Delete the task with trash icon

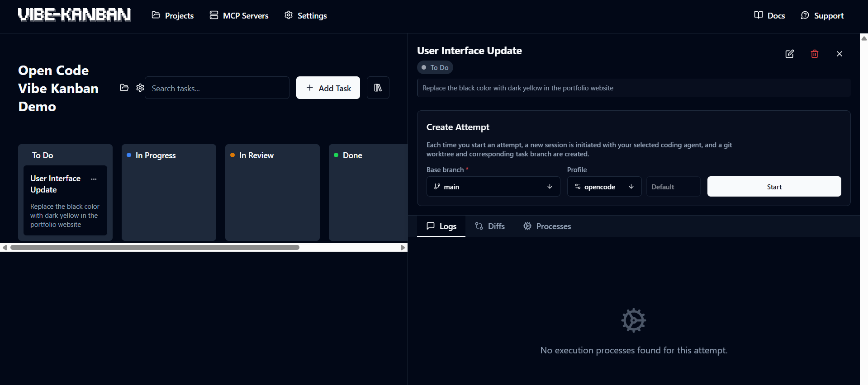pyautogui.click(x=815, y=54)
